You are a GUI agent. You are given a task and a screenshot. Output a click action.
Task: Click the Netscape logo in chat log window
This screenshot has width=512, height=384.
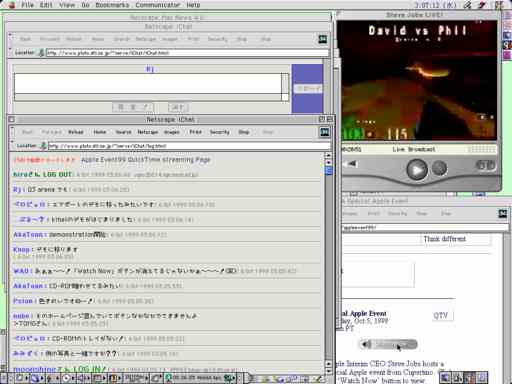pos(325,132)
